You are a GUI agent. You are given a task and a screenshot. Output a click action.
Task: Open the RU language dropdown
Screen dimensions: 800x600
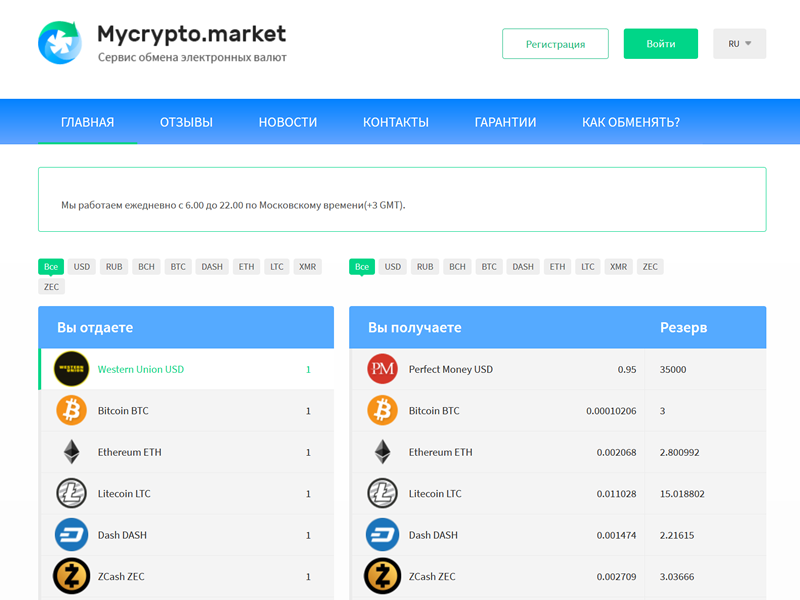point(739,44)
